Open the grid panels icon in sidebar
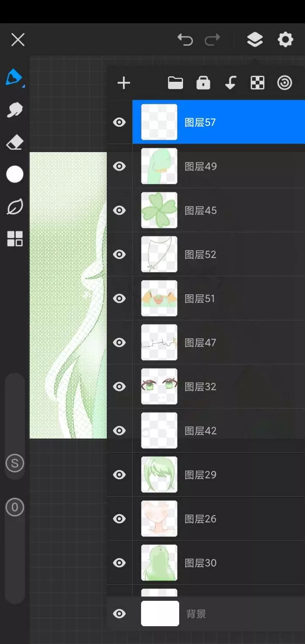The image size is (305, 644). 15,239
